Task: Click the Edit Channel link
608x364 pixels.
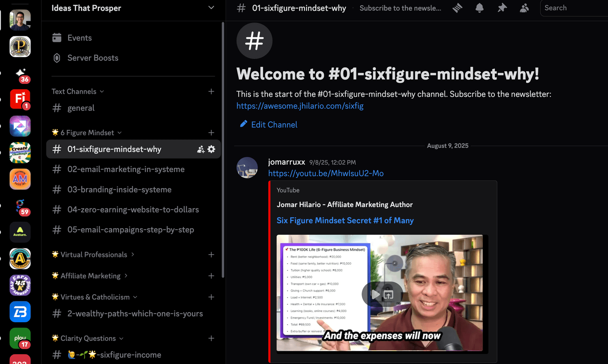Action: tap(268, 124)
